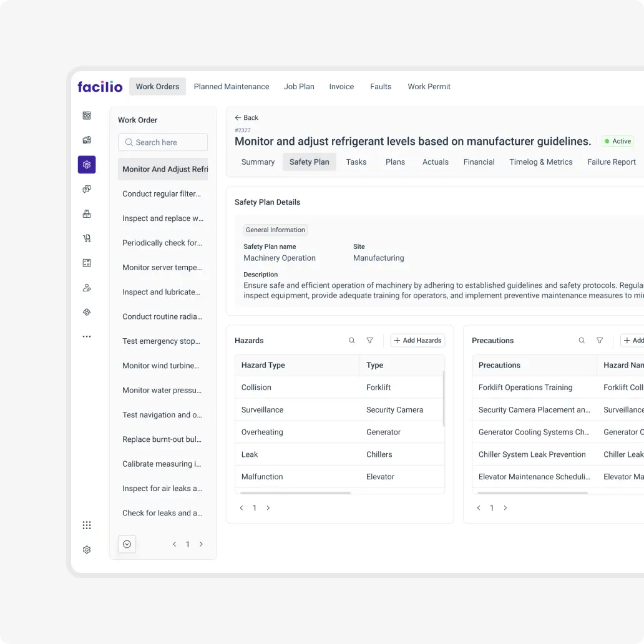Click the Add Hazards button
The image size is (644, 644).
(417, 340)
